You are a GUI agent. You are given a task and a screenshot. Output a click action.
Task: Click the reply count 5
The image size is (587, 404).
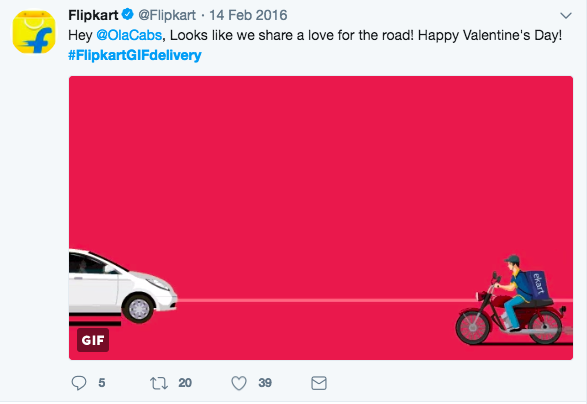point(102,383)
